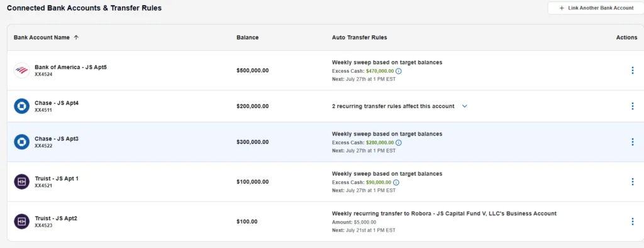Screen dimensions: 644x248
Task: Select Truist - JS Apt2 account name
Action: coord(56,218)
